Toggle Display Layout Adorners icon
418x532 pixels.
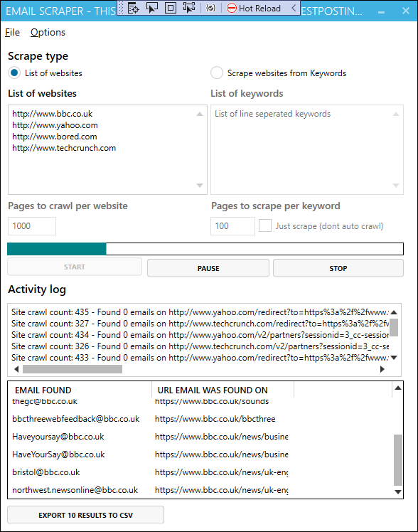coord(170,8)
